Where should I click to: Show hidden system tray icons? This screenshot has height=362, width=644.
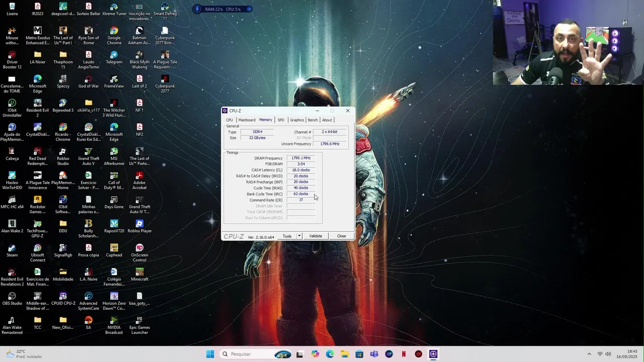[x=589, y=354]
